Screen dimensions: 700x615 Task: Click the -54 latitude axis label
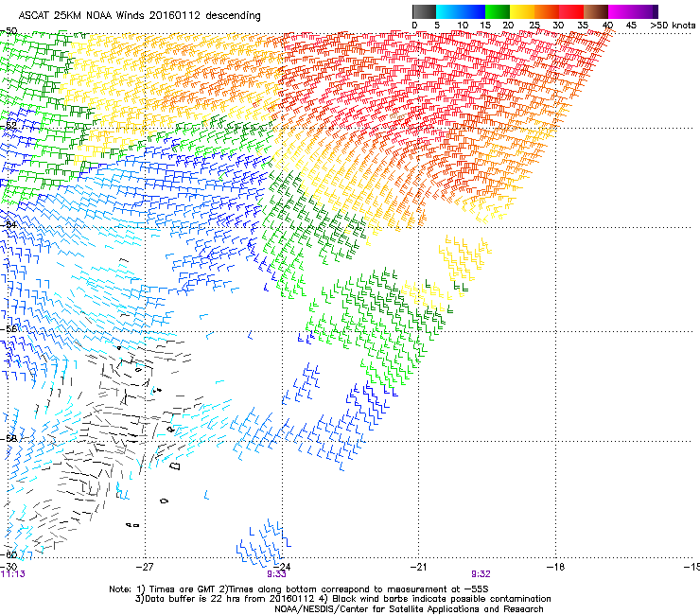pyautogui.click(x=9, y=224)
